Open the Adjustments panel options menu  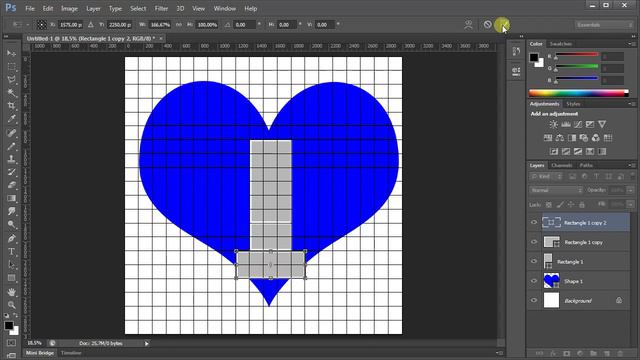(631, 104)
